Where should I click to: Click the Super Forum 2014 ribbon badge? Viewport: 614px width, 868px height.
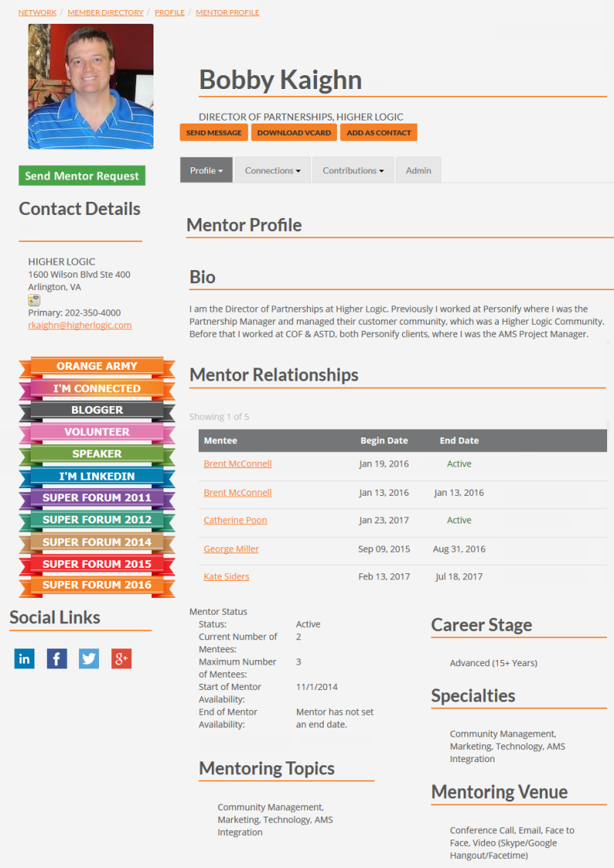97,542
